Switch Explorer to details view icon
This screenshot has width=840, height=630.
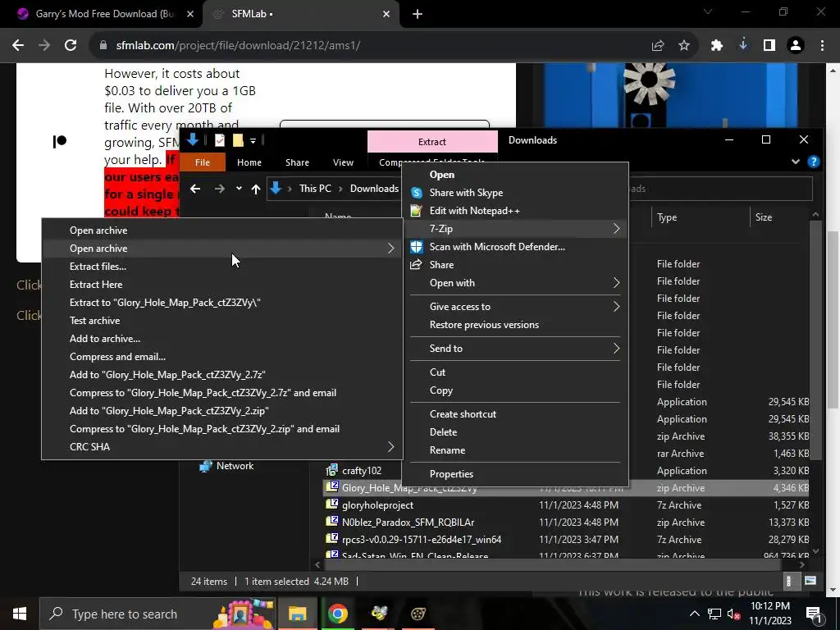pyautogui.click(x=788, y=581)
